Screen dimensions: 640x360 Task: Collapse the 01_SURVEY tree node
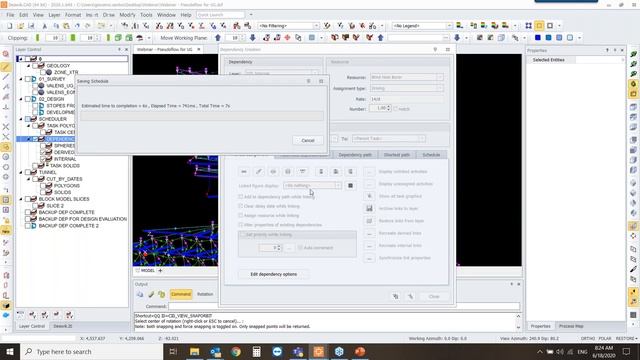pos(21,79)
